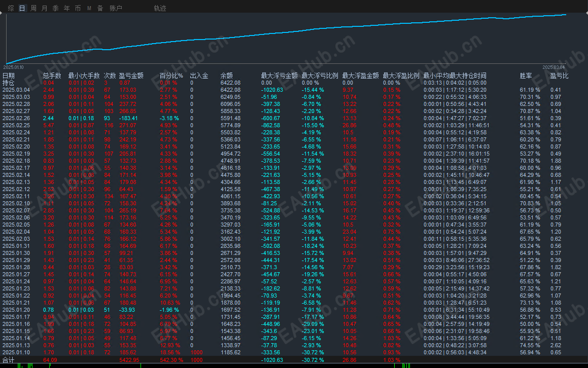Click lots range 0.01 | 0.87
The height and width of the screenshot is (368, 588).
[81, 126]
